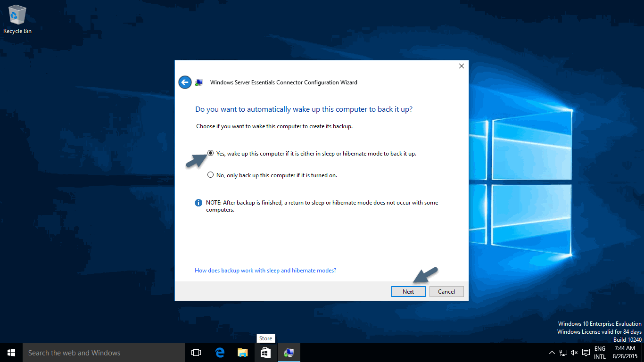Screen dimensions: 644x362
Task: Open Task View from the taskbar
Action: [196, 353]
